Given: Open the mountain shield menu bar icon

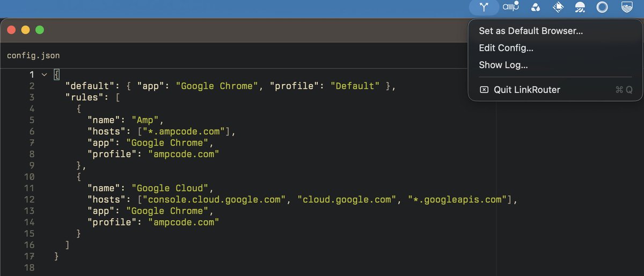Looking at the screenshot, I should pos(626,7).
